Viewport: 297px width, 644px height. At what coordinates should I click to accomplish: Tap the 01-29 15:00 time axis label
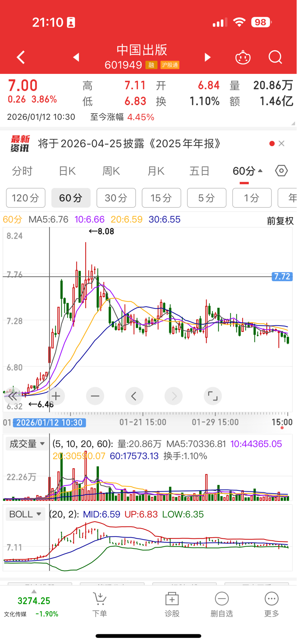(215, 422)
